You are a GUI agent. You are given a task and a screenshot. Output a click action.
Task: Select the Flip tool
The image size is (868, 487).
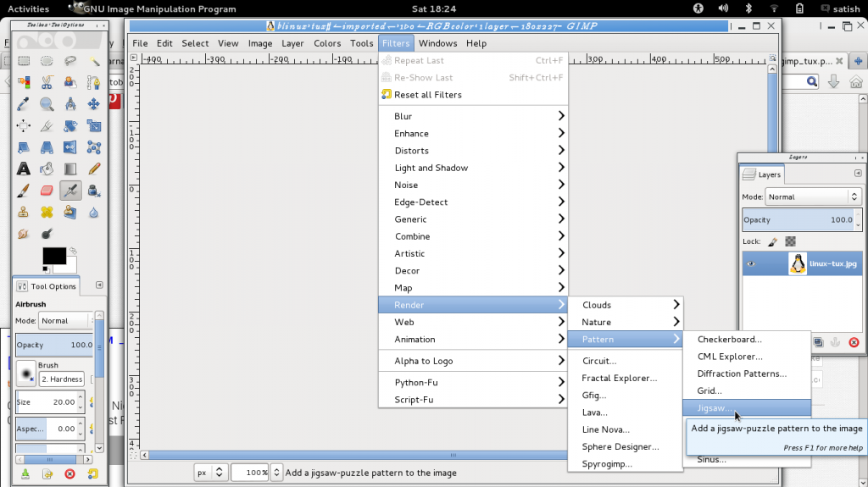coord(70,147)
